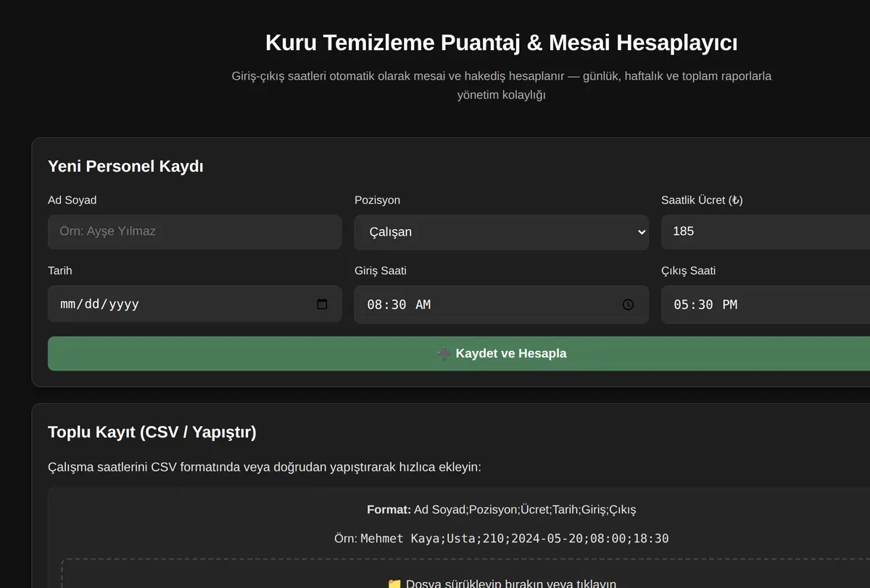Click the example text Mehmet Kaya;Usta;210;2024-05-20;08:00;18:30
Screen dimensions: 870x588
pos(515,539)
